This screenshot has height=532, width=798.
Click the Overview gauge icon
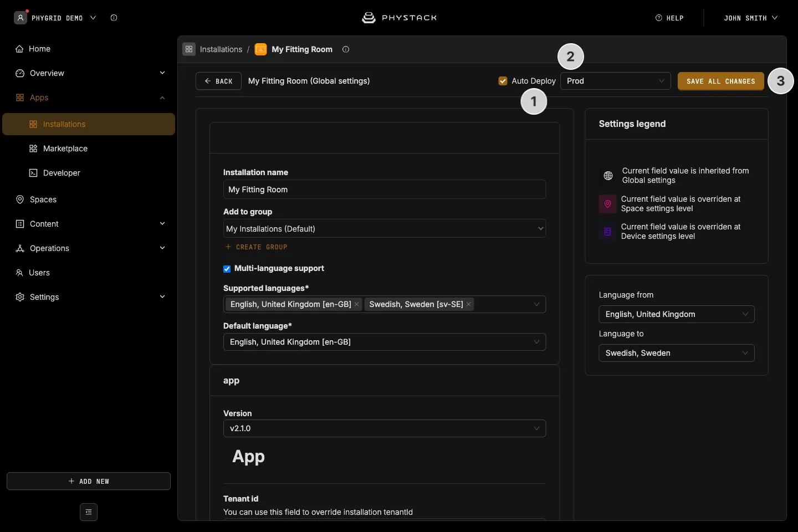20,73
